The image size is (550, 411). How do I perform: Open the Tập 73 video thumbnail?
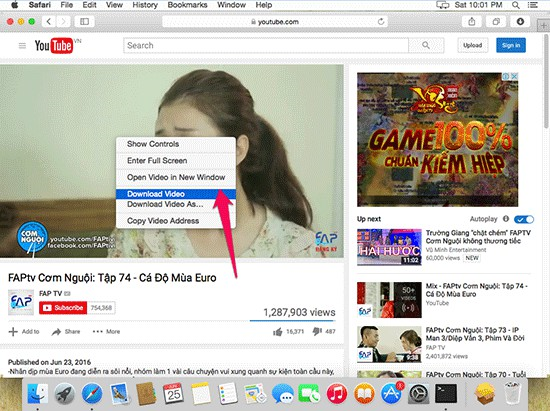click(x=389, y=344)
